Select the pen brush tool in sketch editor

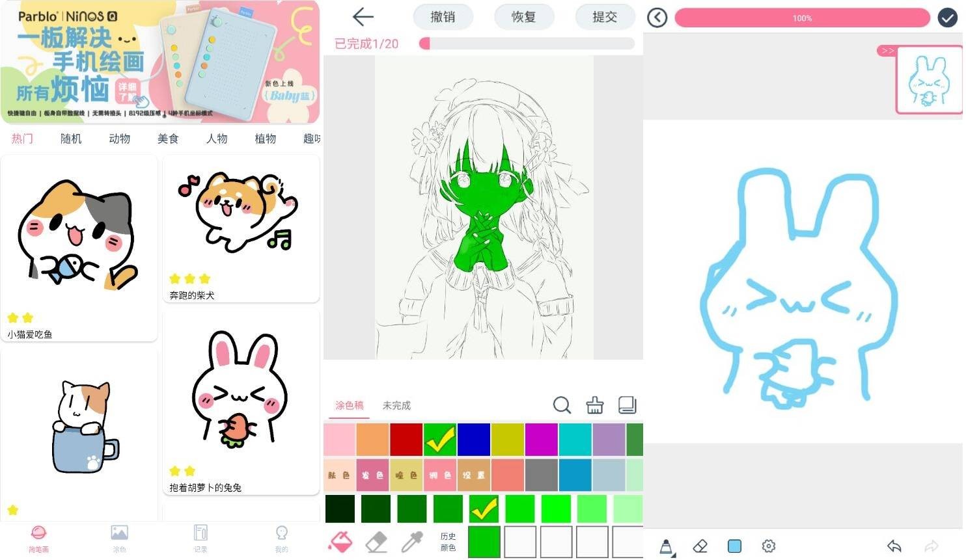[x=666, y=546]
